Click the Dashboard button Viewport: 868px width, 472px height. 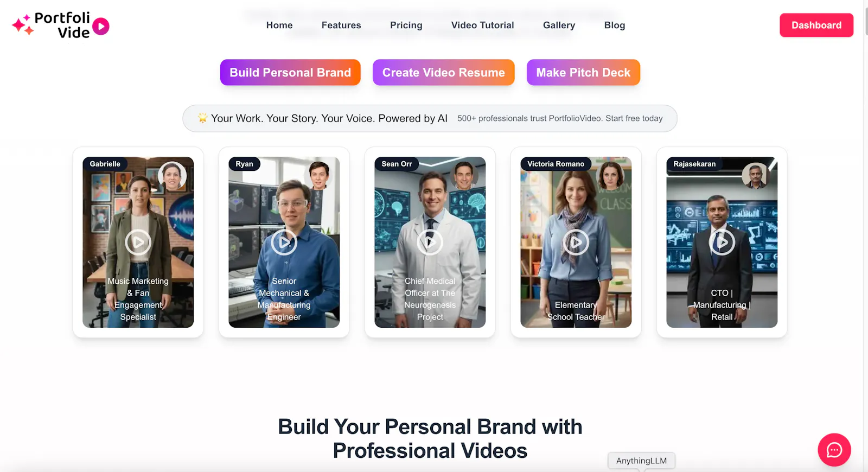tap(816, 25)
